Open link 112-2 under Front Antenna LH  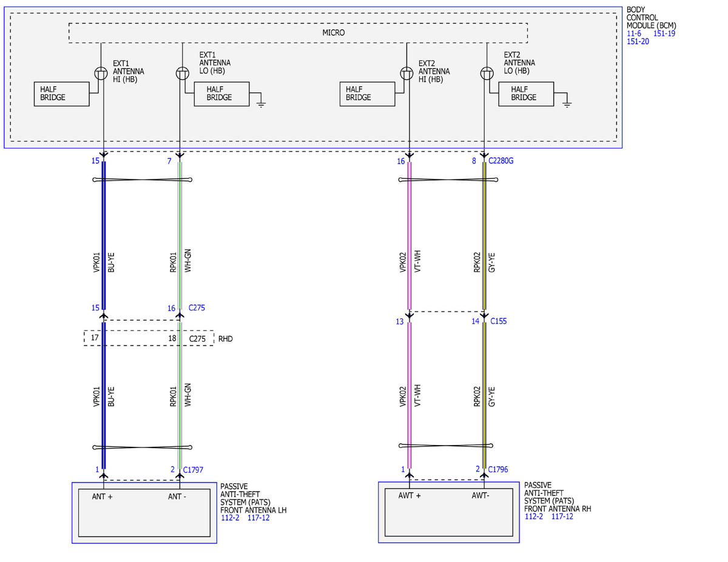tap(229, 517)
